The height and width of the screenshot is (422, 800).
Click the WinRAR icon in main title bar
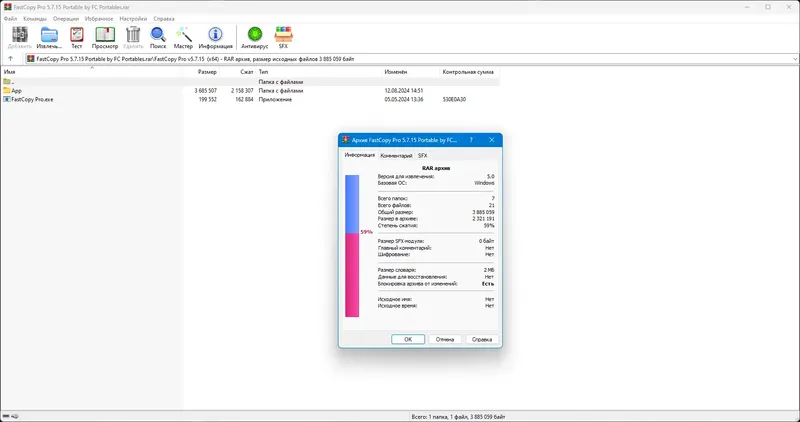click(x=8, y=7)
